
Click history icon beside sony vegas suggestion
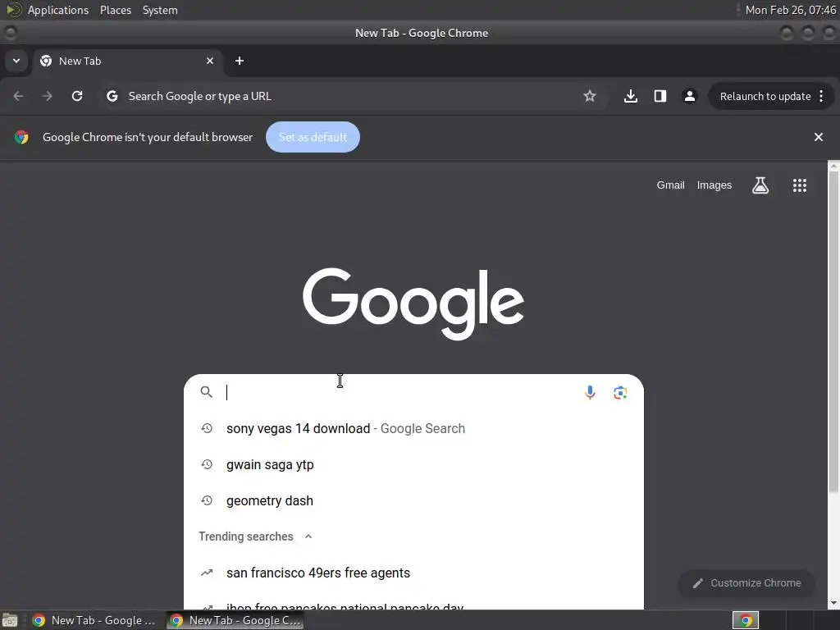tap(207, 428)
